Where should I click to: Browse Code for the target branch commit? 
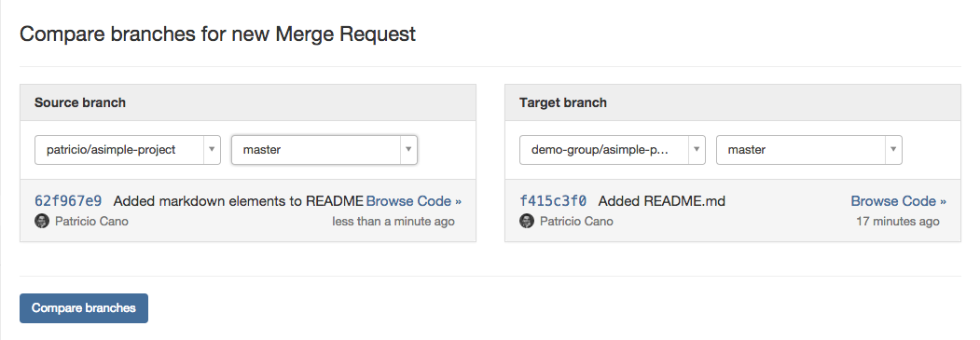899,201
